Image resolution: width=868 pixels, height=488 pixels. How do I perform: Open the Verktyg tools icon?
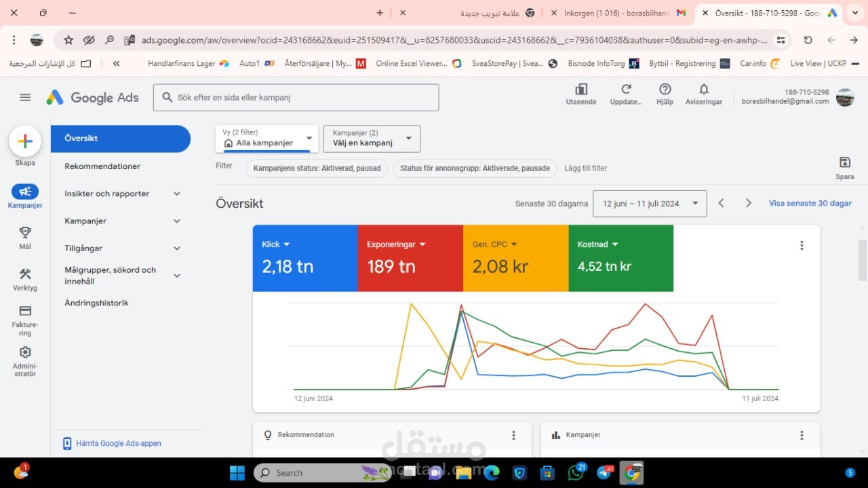tap(25, 274)
